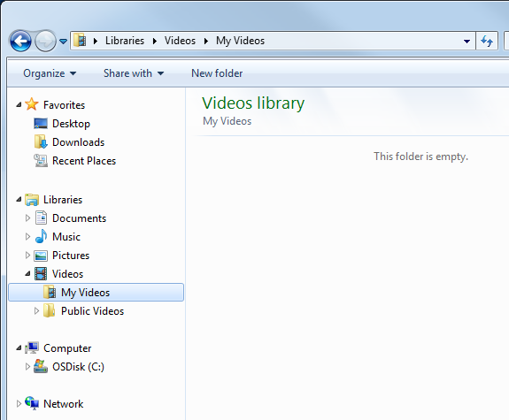Click the refresh icon beside address bar
This screenshot has width=509, height=420.
pos(487,41)
